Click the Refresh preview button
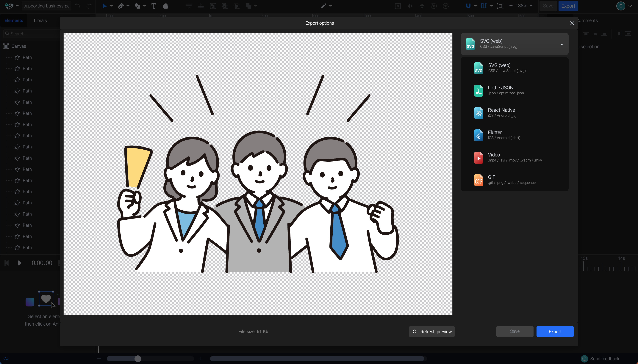This screenshot has width=638, height=364. click(432, 332)
